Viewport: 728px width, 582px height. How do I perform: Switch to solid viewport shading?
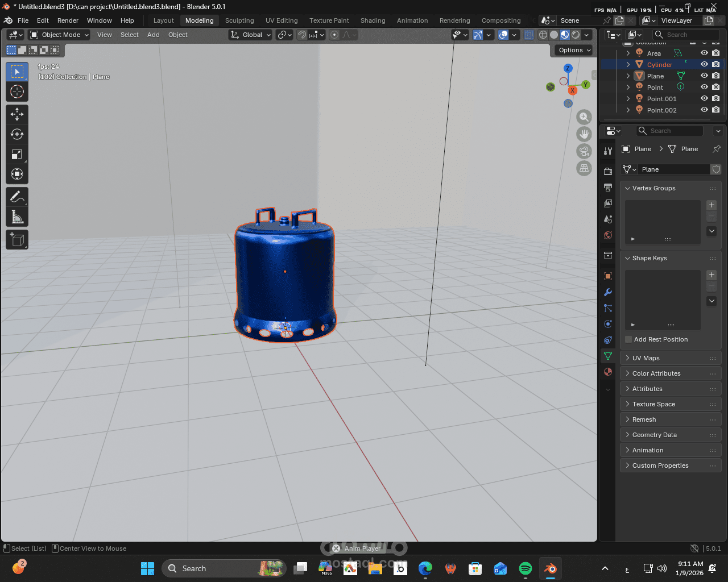pos(554,35)
